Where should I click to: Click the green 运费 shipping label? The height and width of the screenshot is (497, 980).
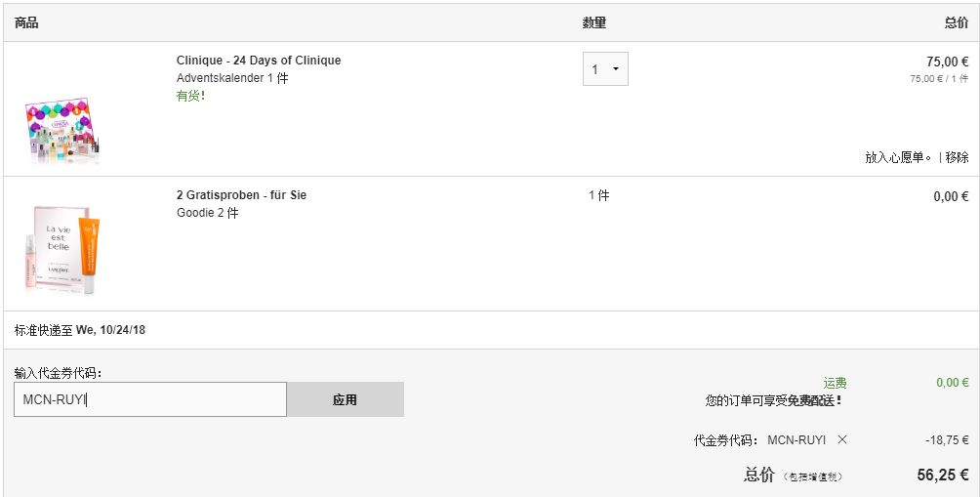point(835,383)
